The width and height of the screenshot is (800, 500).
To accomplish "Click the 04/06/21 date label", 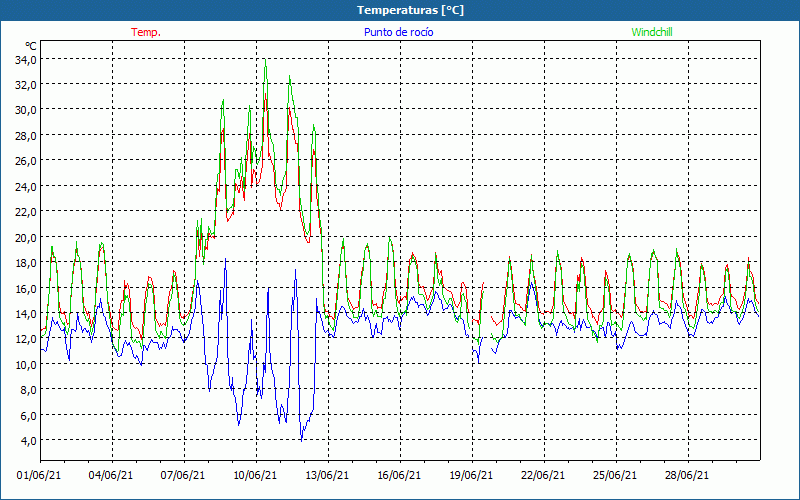I will pos(111,476).
